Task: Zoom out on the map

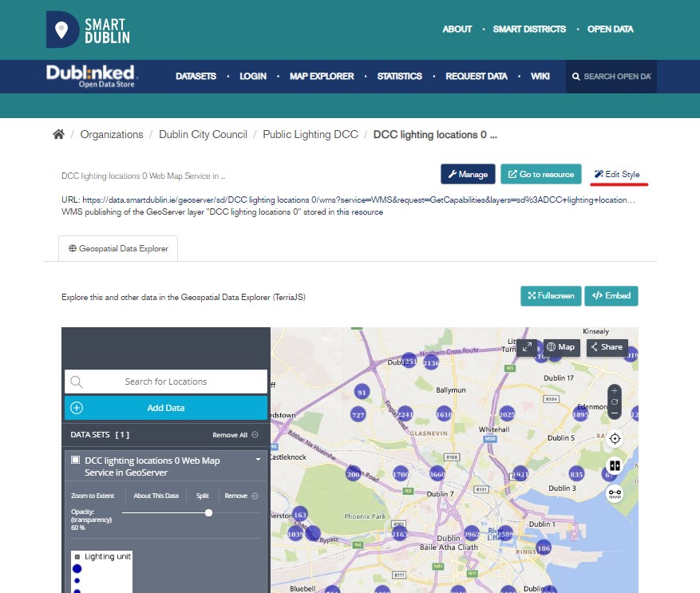Action: click(614, 413)
